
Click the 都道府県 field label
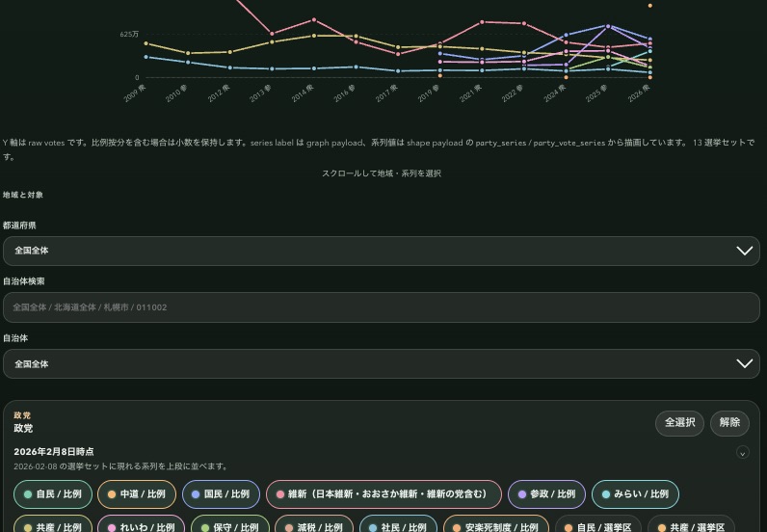click(x=19, y=226)
